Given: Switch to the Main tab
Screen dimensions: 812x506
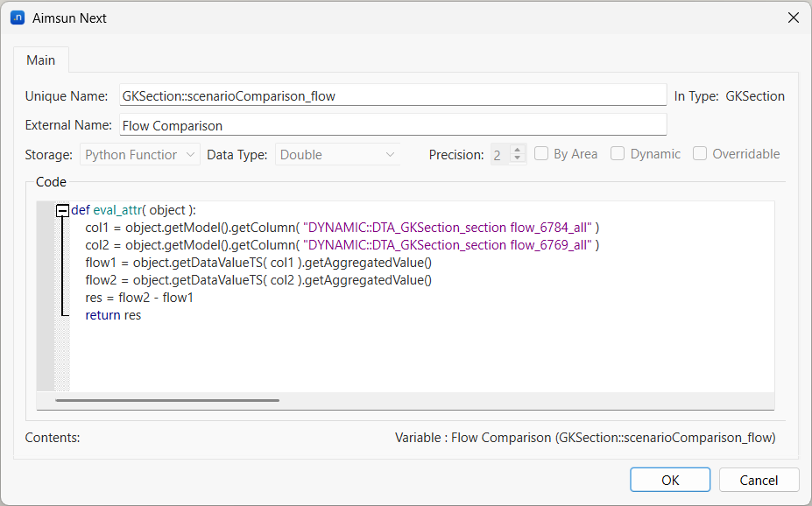Looking at the screenshot, I should [x=41, y=60].
